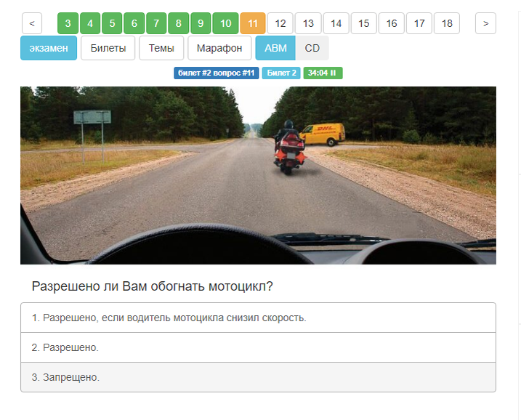Jump to question 18
The image size is (521, 420).
[x=447, y=23]
